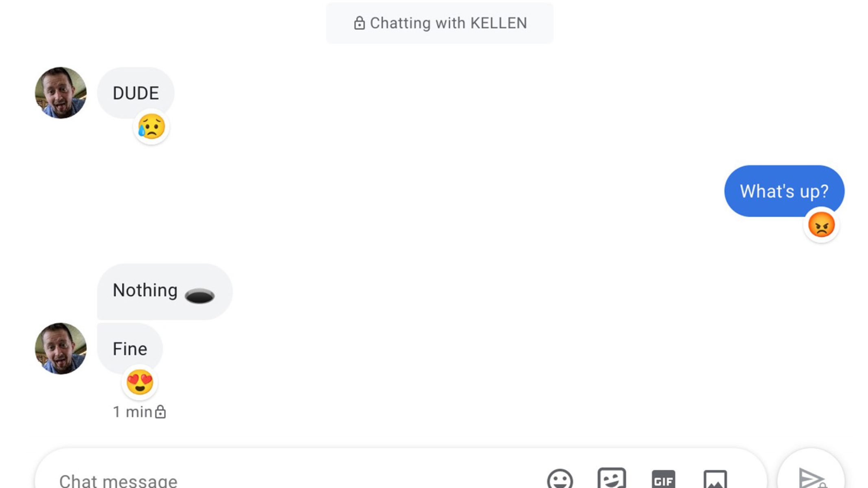Click the 1 min timestamp
The image size is (868, 488).
(132, 412)
